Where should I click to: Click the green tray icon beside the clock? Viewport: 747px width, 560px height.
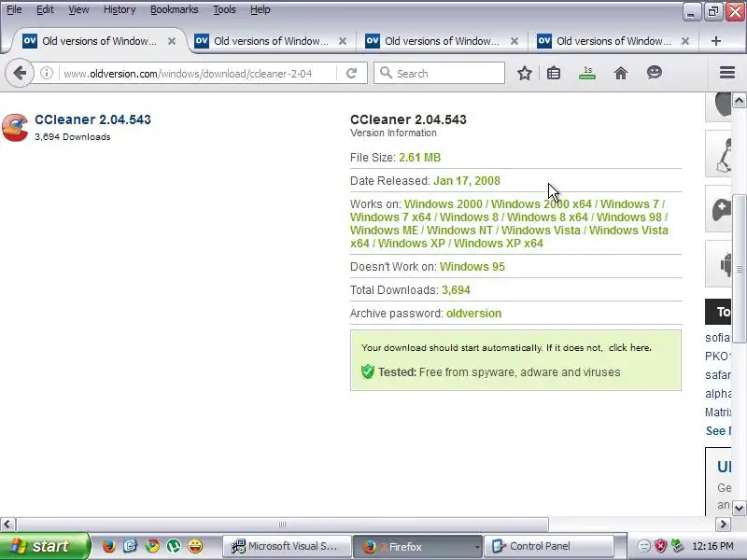tap(676, 546)
